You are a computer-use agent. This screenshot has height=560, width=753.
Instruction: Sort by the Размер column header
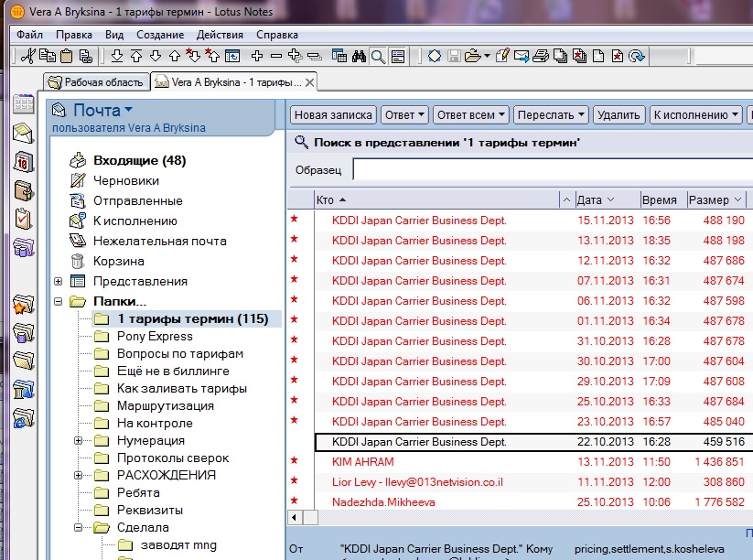[715, 199]
